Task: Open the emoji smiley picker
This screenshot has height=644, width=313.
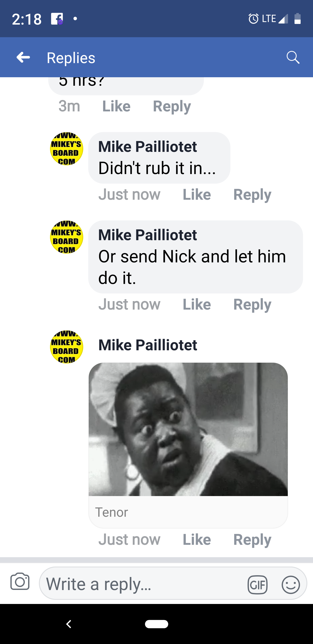Action: (291, 585)
